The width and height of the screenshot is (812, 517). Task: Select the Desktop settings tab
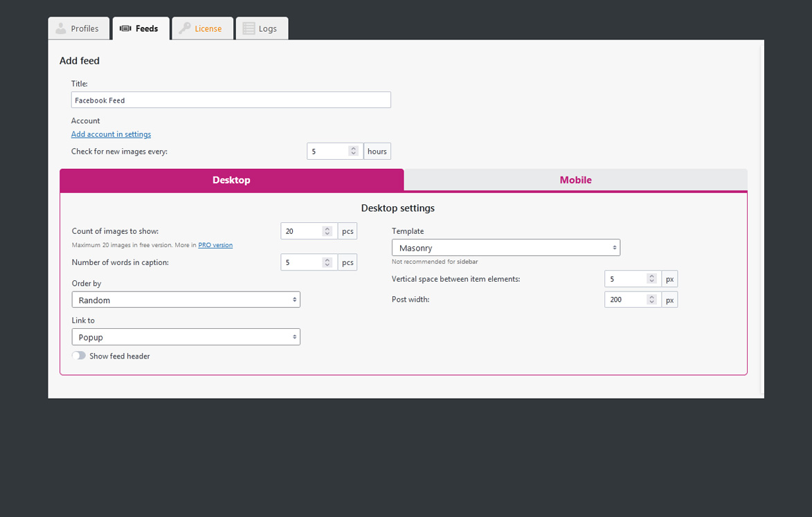coord(231,180)
